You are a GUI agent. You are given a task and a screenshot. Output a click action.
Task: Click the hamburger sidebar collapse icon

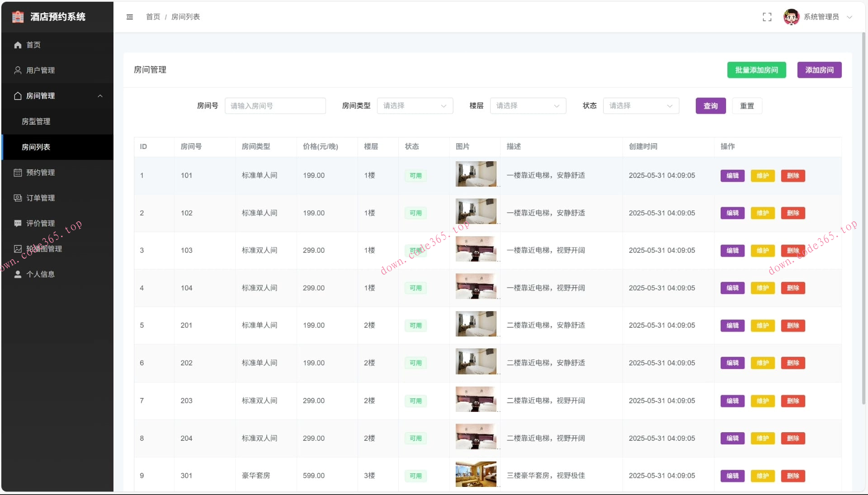pos(130,17)
